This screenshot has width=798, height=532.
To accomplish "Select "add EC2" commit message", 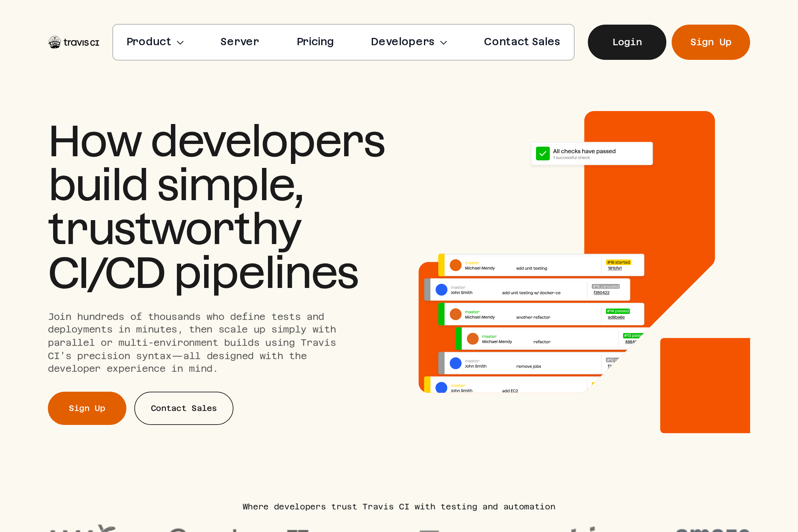I will [x=510, y=391].
